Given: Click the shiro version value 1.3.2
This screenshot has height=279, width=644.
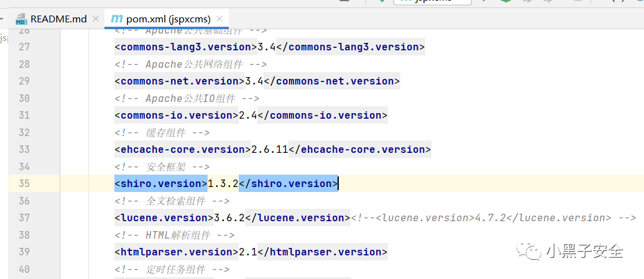Looking at the screenshot, I should click(x=223, y=183).
